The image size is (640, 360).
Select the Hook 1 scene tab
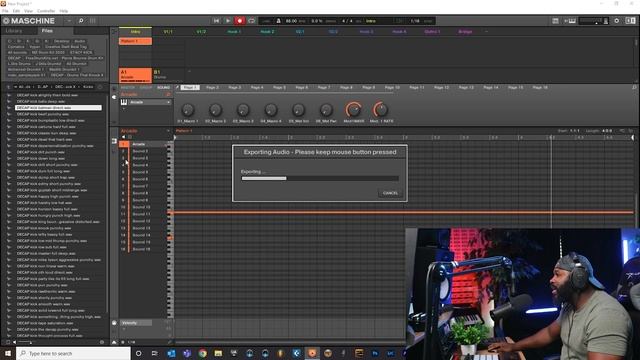tap(234, 31)
